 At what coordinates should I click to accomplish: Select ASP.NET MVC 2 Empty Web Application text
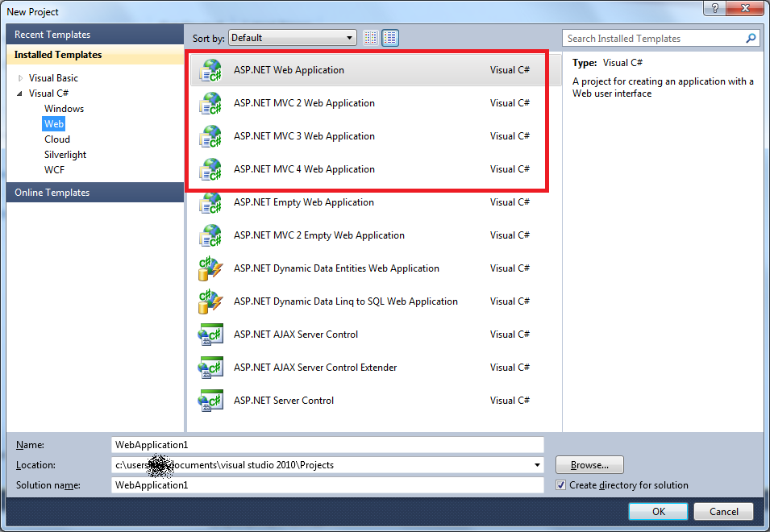319,235
